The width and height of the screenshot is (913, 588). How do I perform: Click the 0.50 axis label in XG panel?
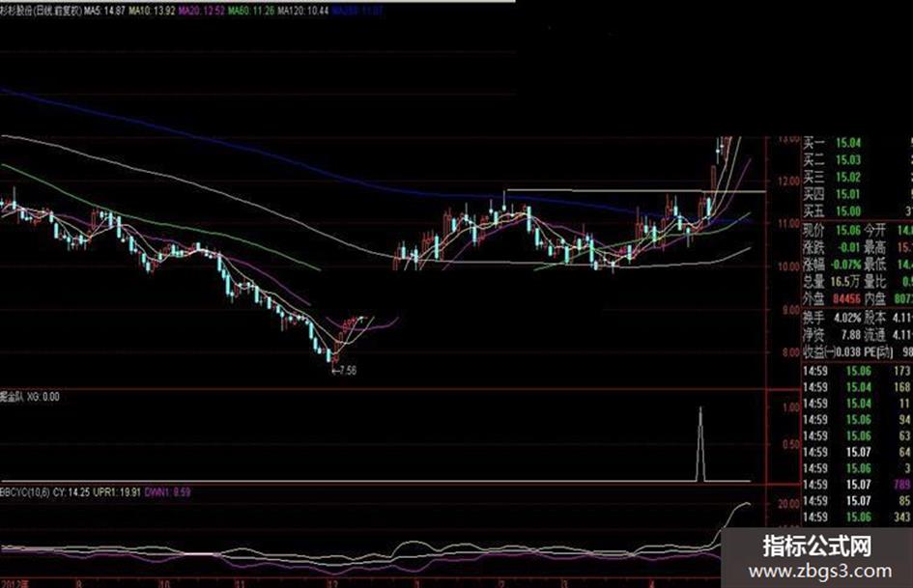tap(790, 444)
